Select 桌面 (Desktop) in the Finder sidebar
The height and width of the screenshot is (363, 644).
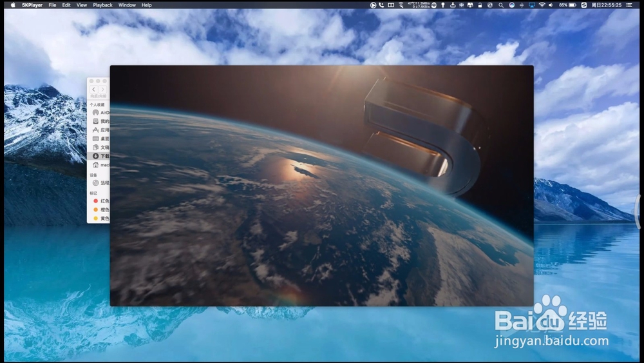[x=99, y=139]
